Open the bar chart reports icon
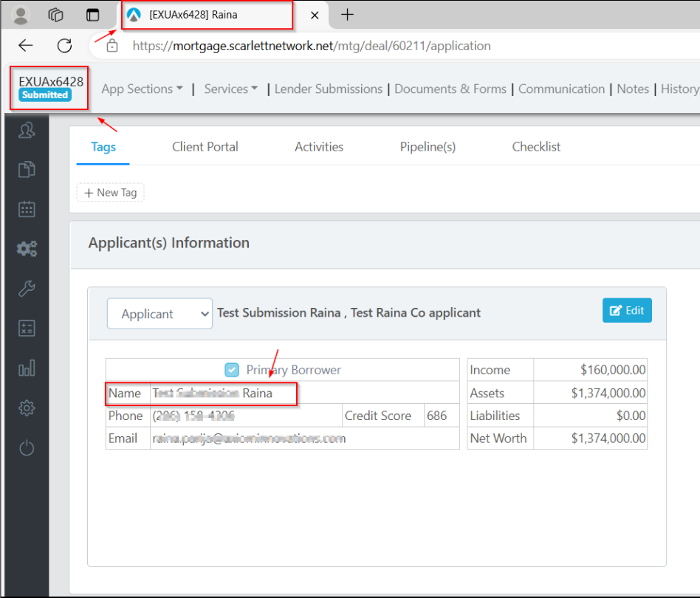The height and width of the screenshot is (598, 700). (27, 368)
